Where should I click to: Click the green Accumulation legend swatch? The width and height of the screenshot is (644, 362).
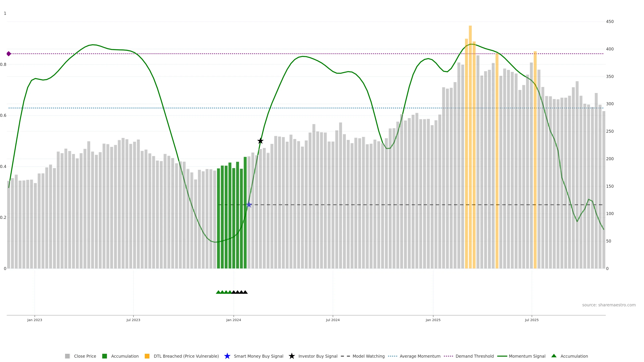(104, 356)
